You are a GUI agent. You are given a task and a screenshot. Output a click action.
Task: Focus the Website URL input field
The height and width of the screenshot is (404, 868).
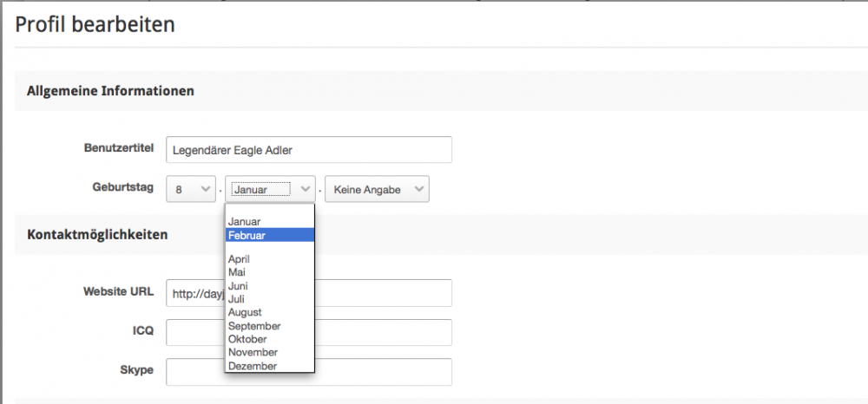[382, 293]
